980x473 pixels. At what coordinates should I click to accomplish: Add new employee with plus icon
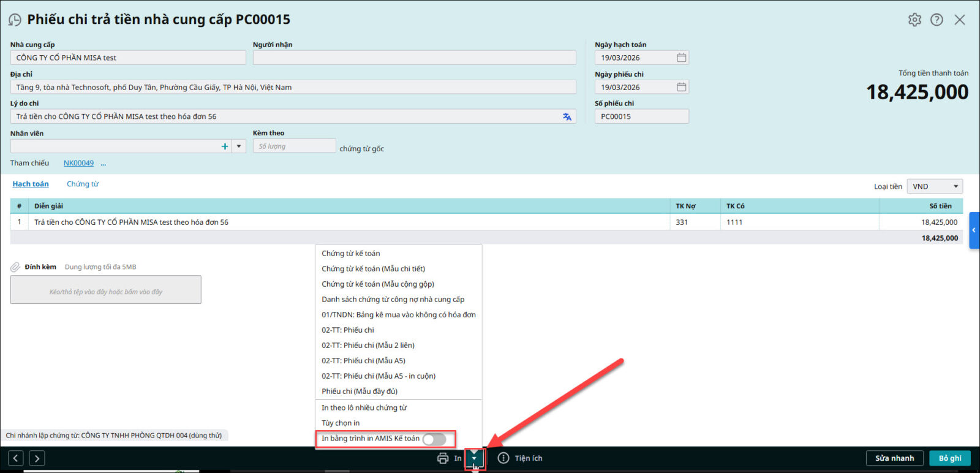[x=225, y=146]
